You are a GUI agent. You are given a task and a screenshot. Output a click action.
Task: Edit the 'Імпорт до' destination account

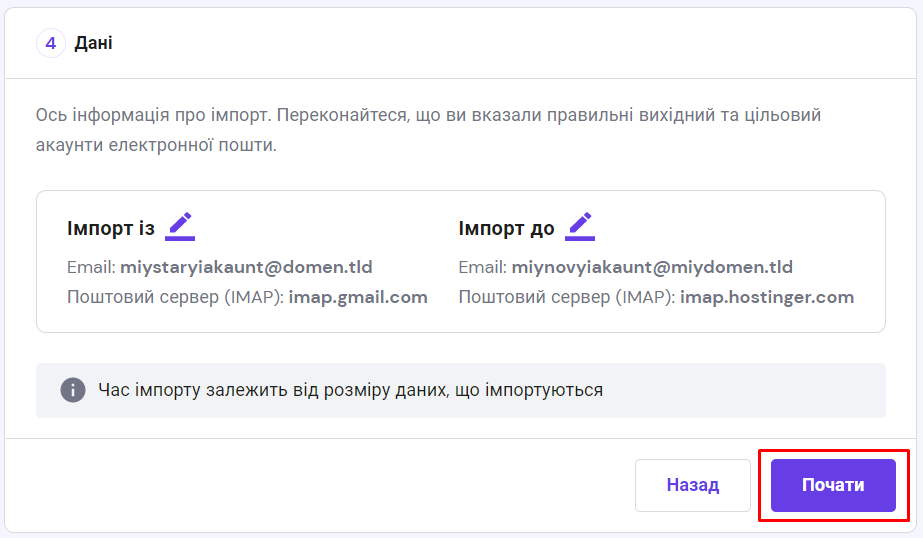click(580, 227)
